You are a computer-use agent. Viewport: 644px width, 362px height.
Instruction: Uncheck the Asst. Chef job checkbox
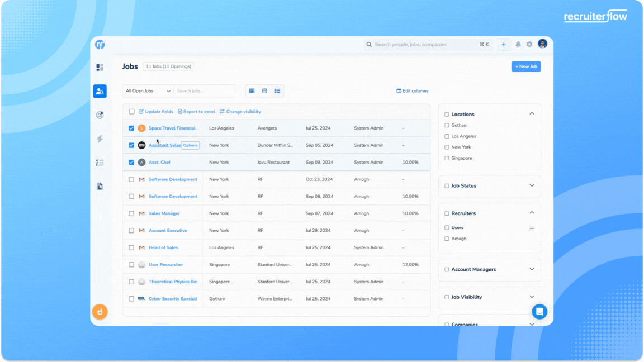tap(131, 163)
